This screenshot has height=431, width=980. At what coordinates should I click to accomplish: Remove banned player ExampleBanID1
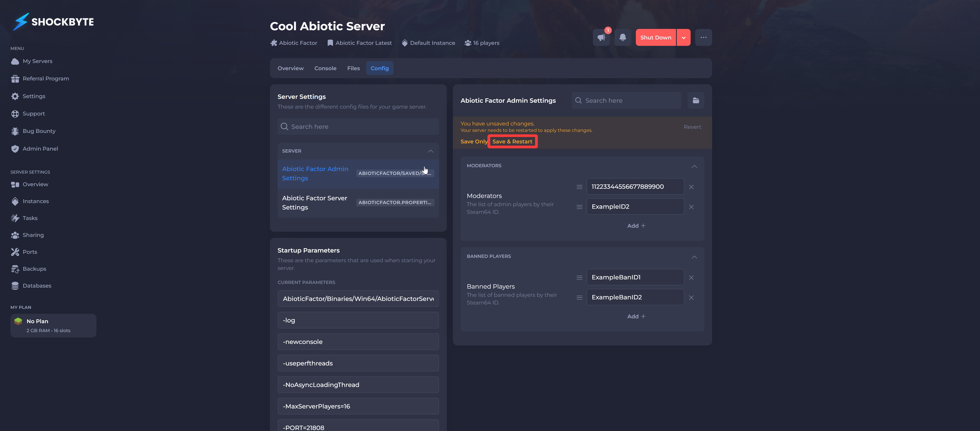(691, 278)
